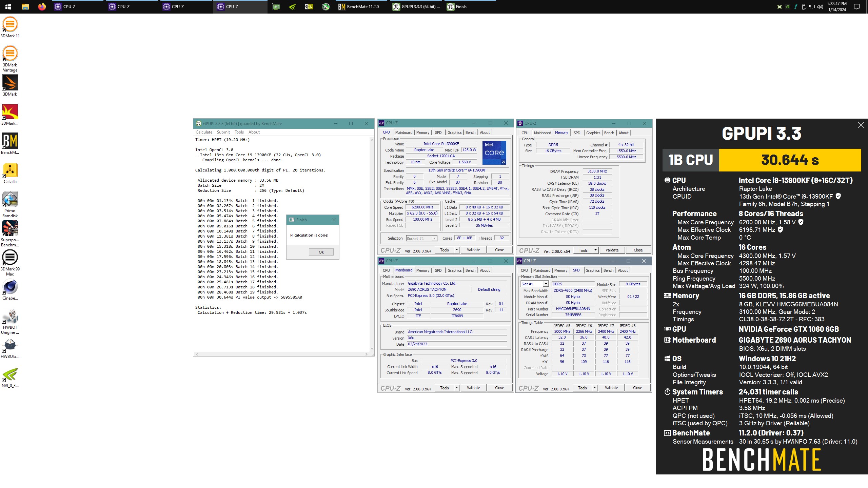Click OK in the Finish dialog

point(321,252)
